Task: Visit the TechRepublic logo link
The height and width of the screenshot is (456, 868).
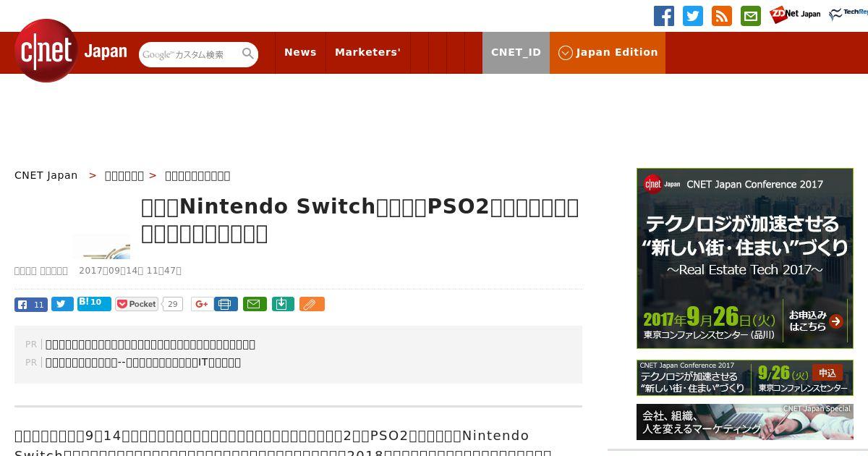Action: (848, 14)
